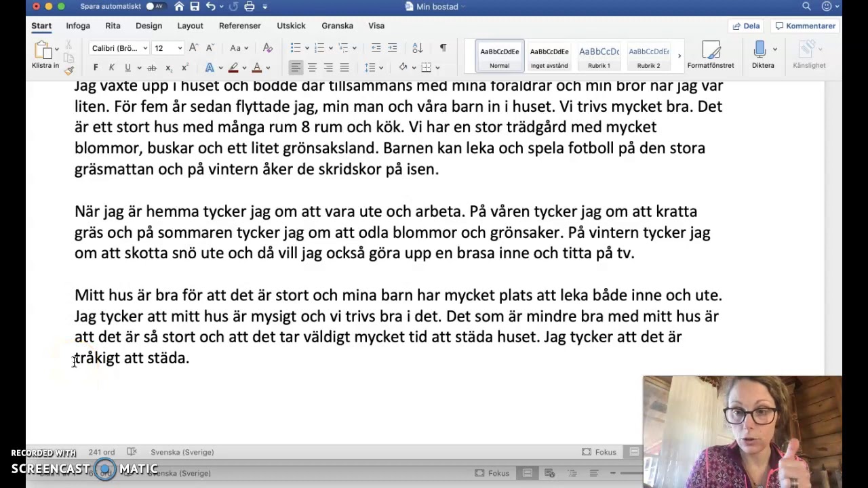The height and width of the screenshot is (488, 868).
Task: Increase font size with the larger A
Action: coord(193,48)
